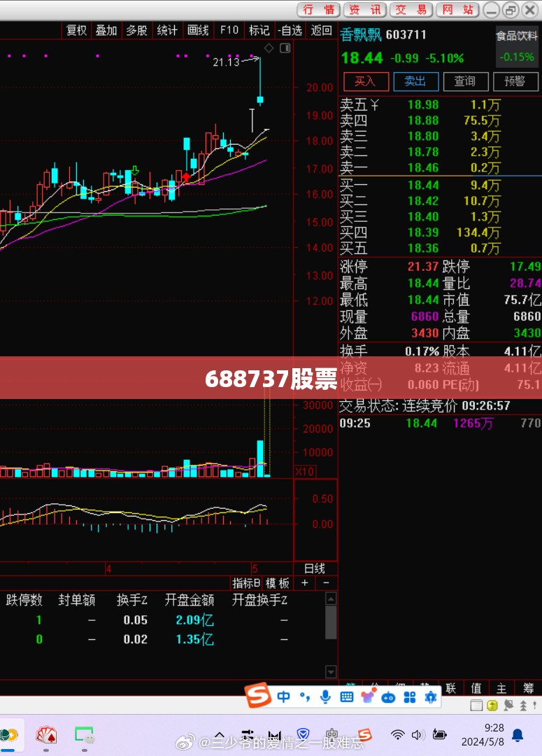Screen dimensions: 542x756
Task: Click the 查询 query button
Action: pyautogui.click(x=465, y=81)
